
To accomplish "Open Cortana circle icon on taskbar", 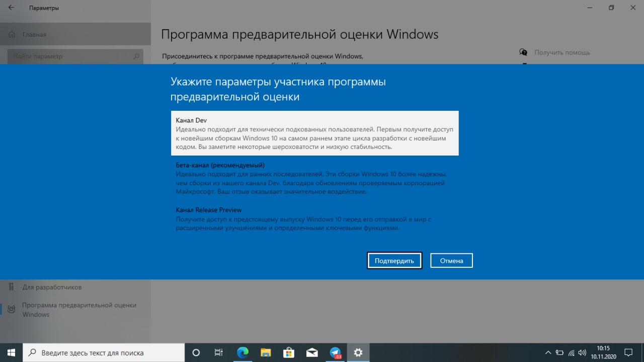I will (196, 352).
